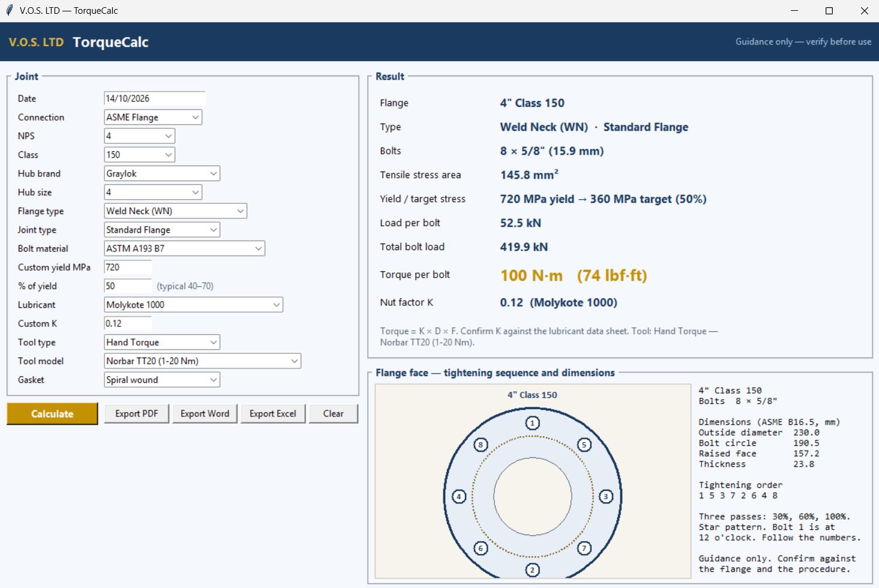The width and height of the screenshot is (879, 588).
Task: Click the '419.9 kN' total bolt load value
Action: point(524,247)
